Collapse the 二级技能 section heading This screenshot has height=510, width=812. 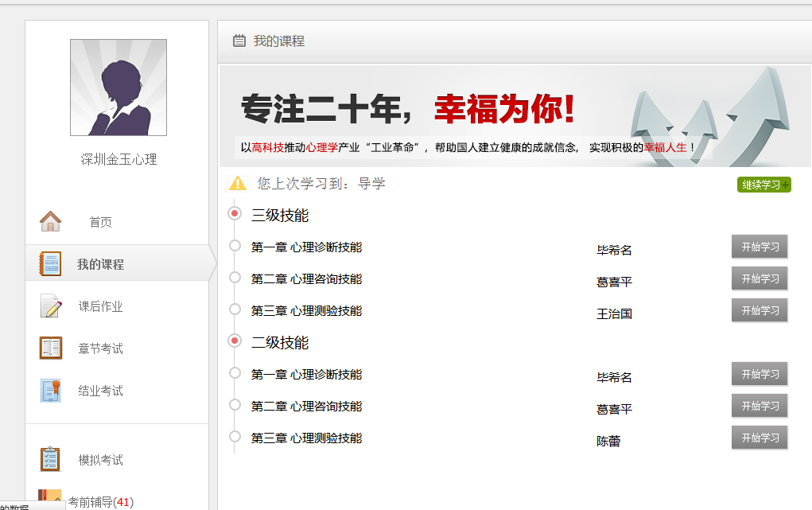coord(280,343)
